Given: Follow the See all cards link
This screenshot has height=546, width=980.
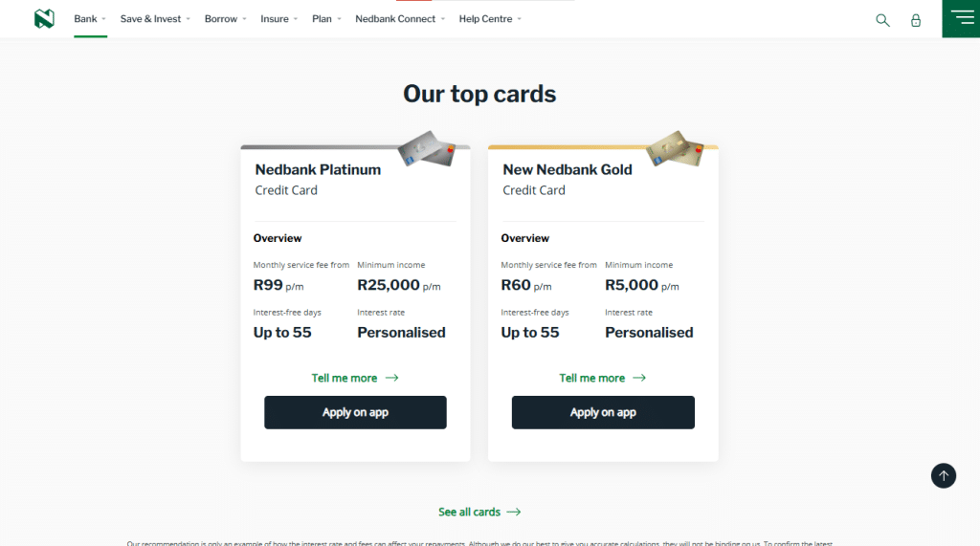Looking at the screenshot, I should (x=479, y=512).
